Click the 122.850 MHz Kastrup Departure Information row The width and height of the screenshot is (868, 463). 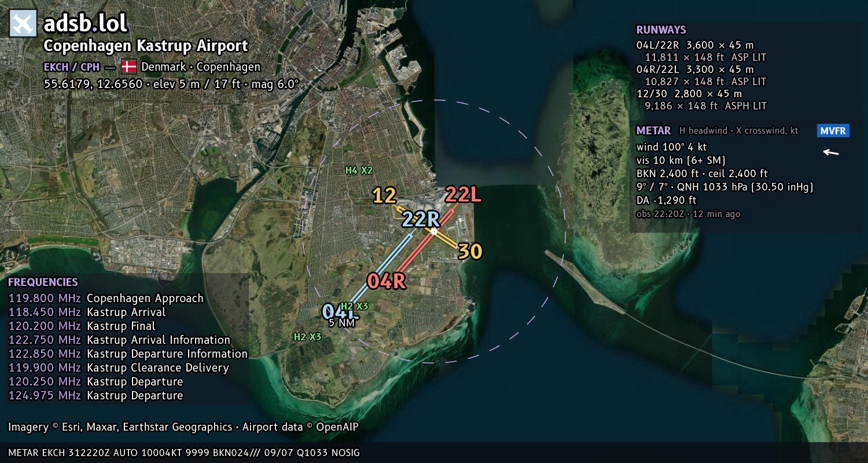(128, 354)
